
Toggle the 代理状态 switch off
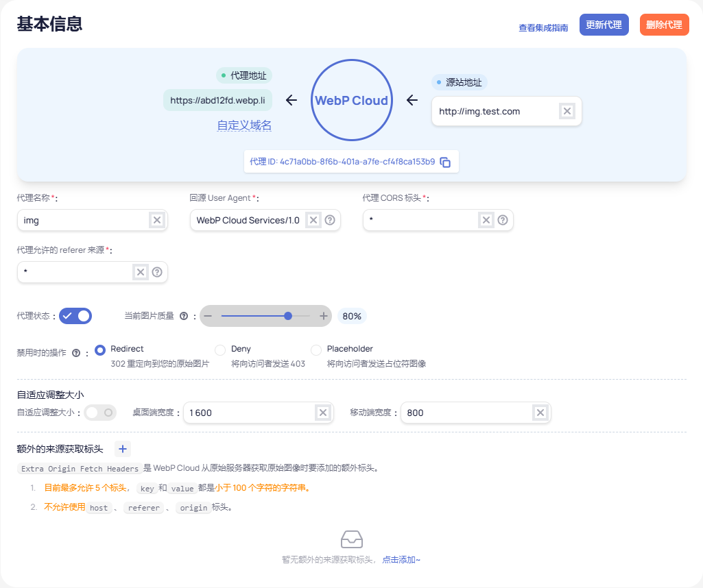click(x=75, y=316)
